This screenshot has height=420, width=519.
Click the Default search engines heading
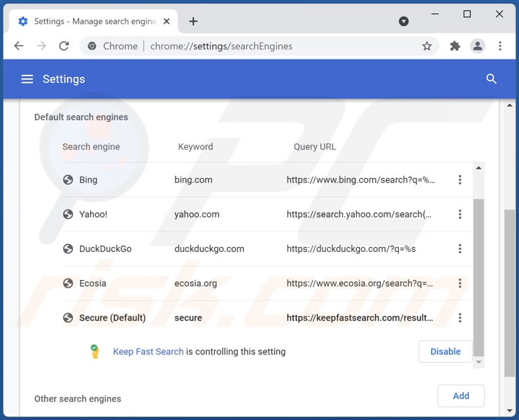81,117
